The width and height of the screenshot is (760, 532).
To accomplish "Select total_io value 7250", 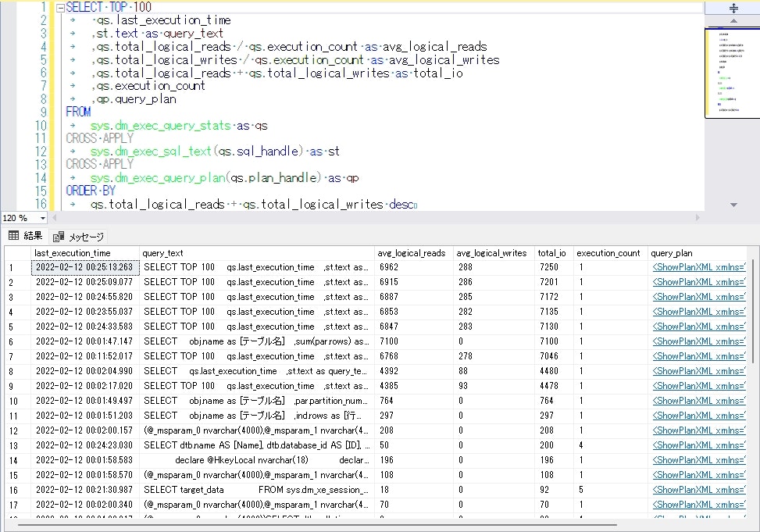I will click(x=554, y=267).
